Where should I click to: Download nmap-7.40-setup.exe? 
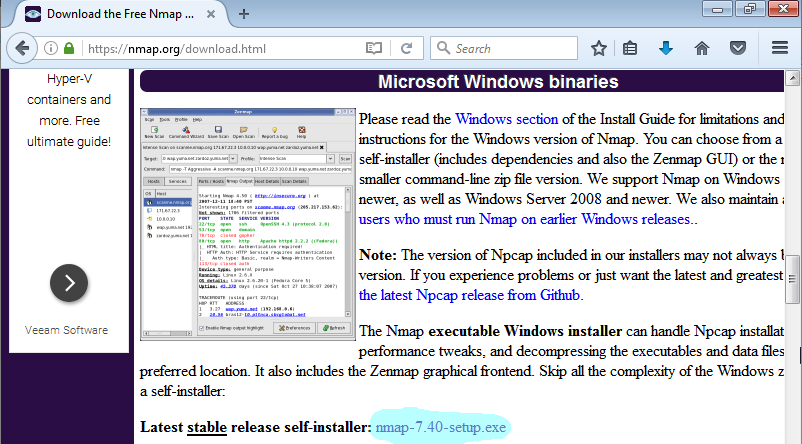pos(440,427)
